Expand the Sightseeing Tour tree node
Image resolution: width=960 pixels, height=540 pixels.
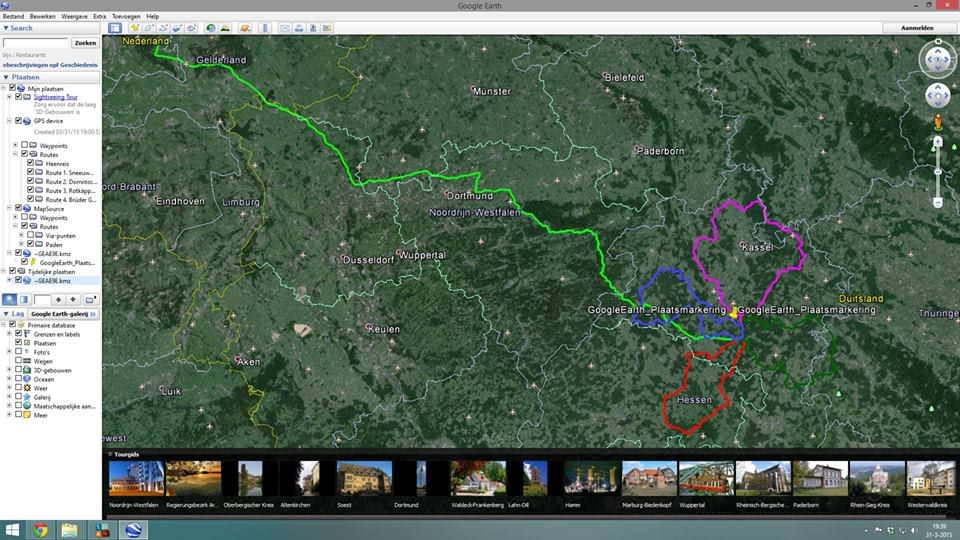(9, 97)
